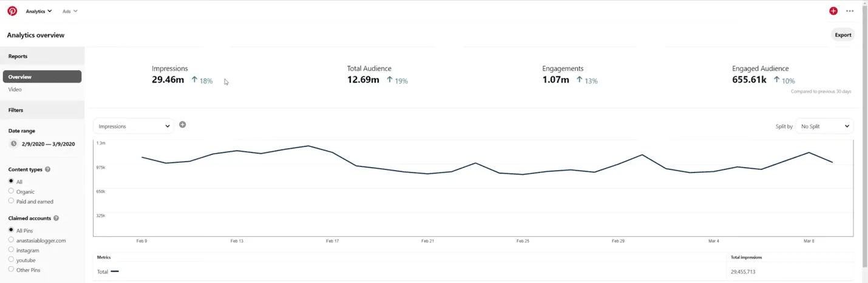Click the Feb 17 point on chart line
The height and width of the screenshot is (283, 868).
(x=332, y=152)
